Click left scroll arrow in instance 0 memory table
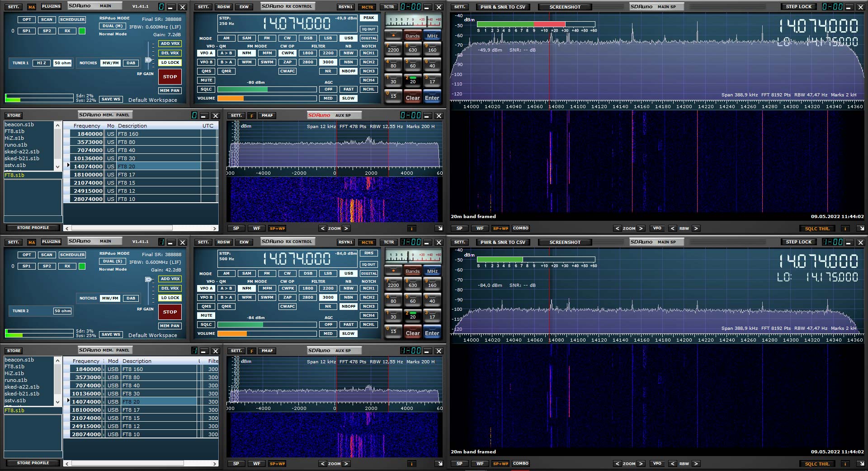This screenshot has height=471, width=868. coord(67,228)
